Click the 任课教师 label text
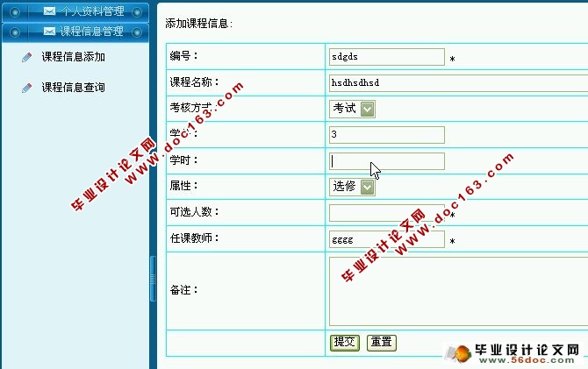 (x=194, y=238)
